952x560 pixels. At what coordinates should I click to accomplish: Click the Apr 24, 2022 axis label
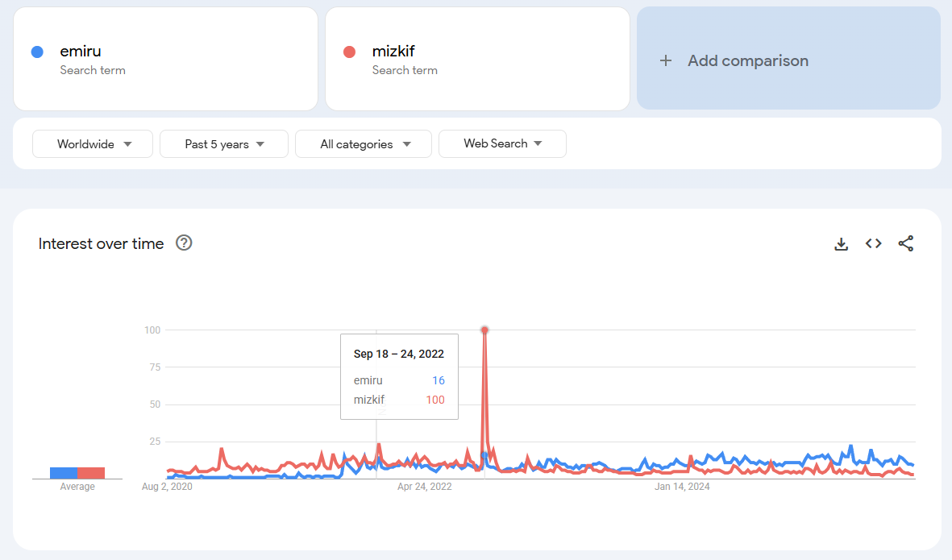tap(424, 487)
